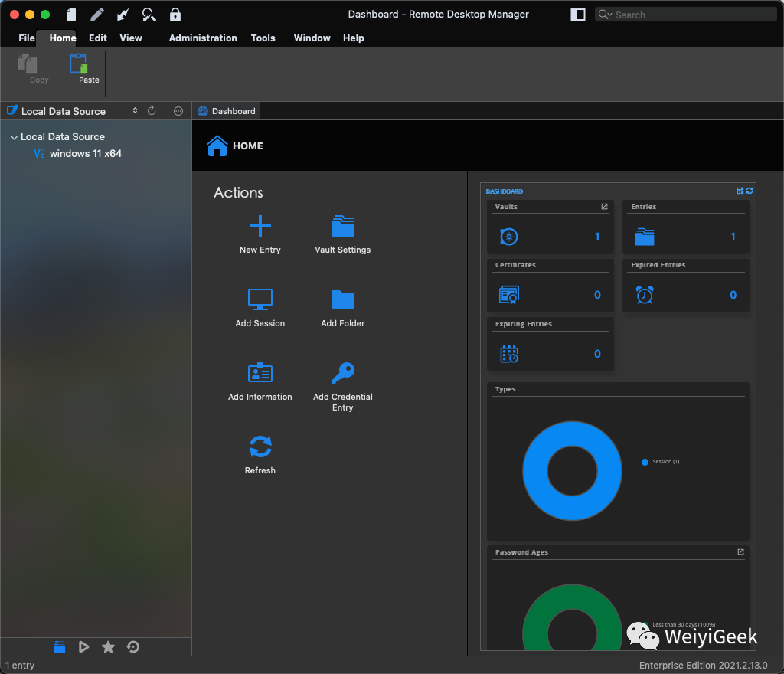Click the Expiring Entries count 0
Image resolution: width=784 pixels, height=674 pixels.
tap(597, 354)
